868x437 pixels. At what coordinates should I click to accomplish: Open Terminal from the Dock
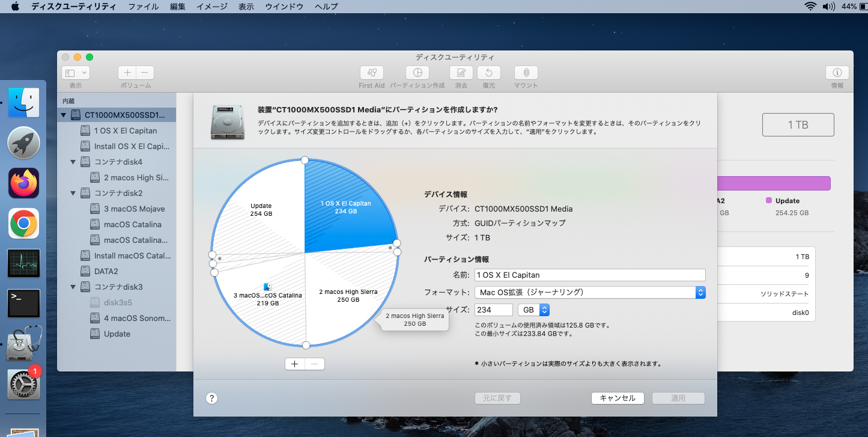coord(24,304)
